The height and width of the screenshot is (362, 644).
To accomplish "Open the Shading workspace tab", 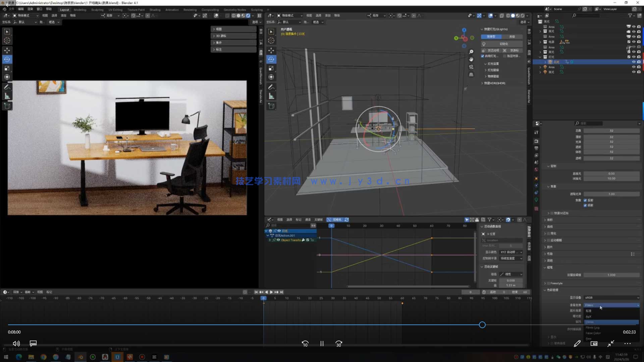I will (155, 10).
